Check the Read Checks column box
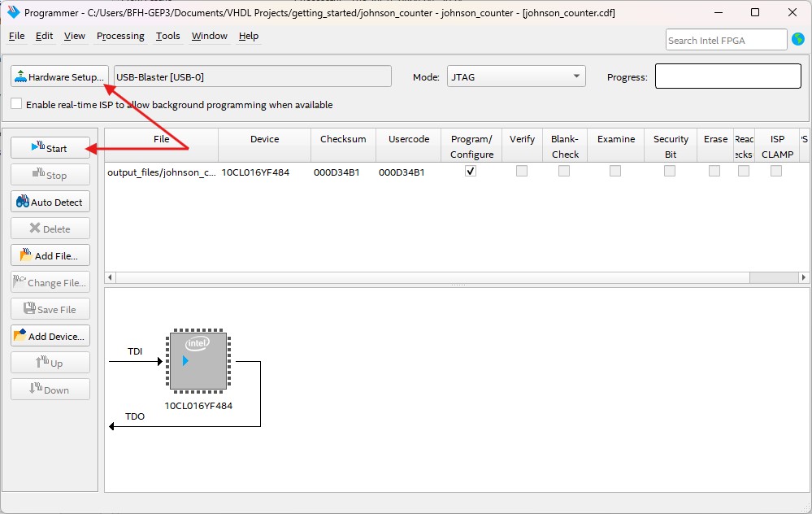Viewport: 812px width, 514px height. (x=744, y=171)
